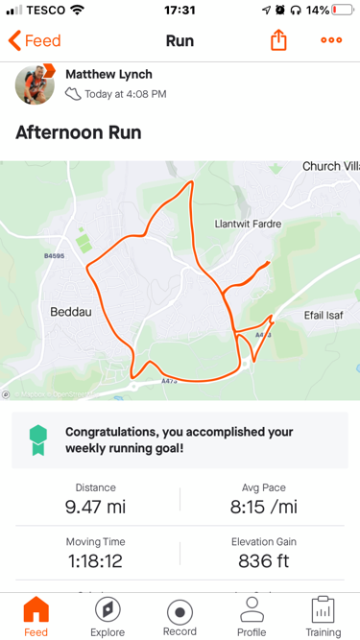Switch to the Training tab
The width and height of the screenshot is (360, 640).
coord(323,616)
